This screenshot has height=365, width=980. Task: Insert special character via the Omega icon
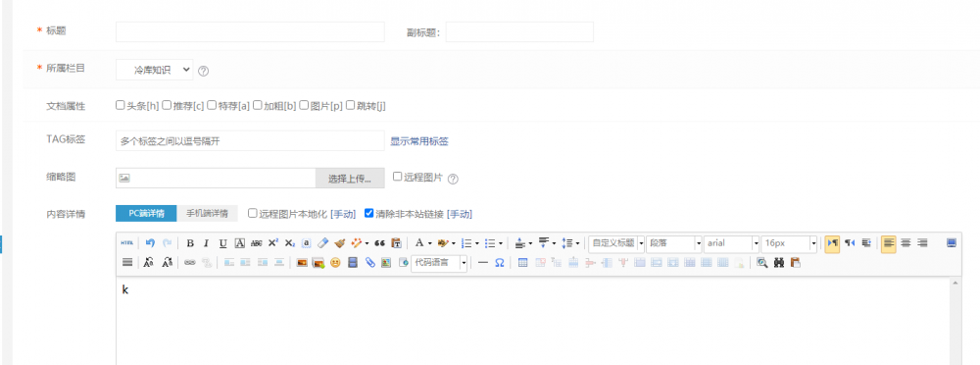pos(500,262)
